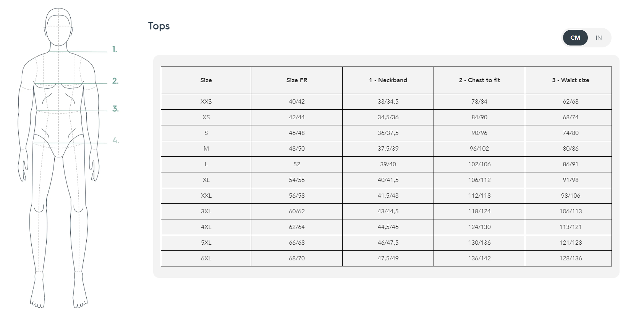Viewport: 644px width, 315px height.
Task: Click measurement marker 3 for waist
Action: tap(115, 109)
